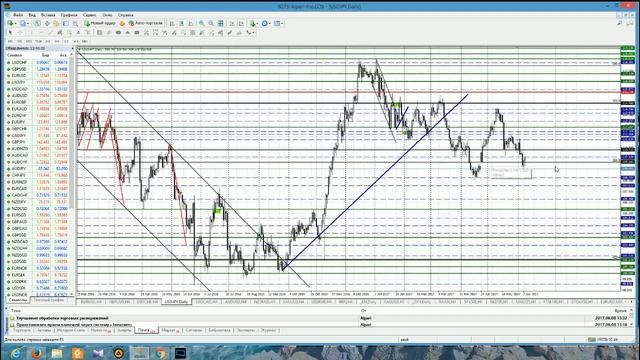Click the zoom in magnifier icon

(x=202, y=23)
